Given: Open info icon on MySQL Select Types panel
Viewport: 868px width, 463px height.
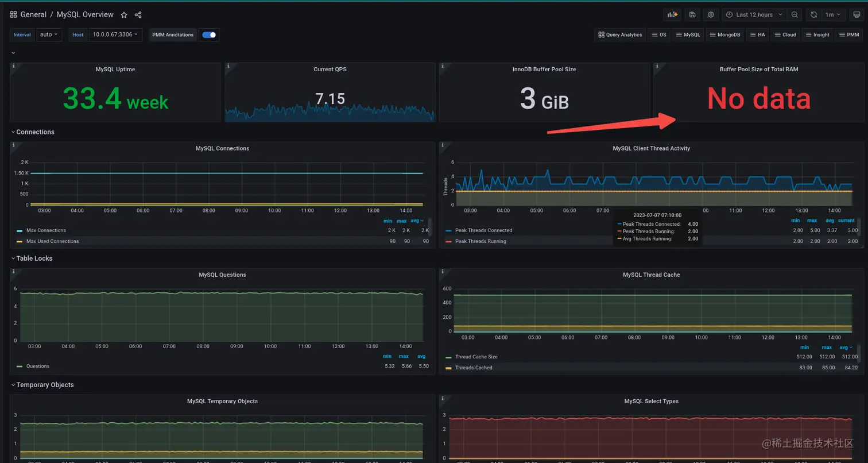Looking at the screenshot, I should point(443,398).
